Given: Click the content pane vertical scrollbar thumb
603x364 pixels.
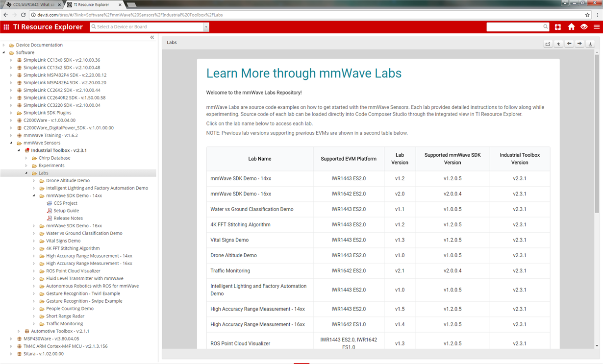Looking at the screenshot, I should pos(597,135).
